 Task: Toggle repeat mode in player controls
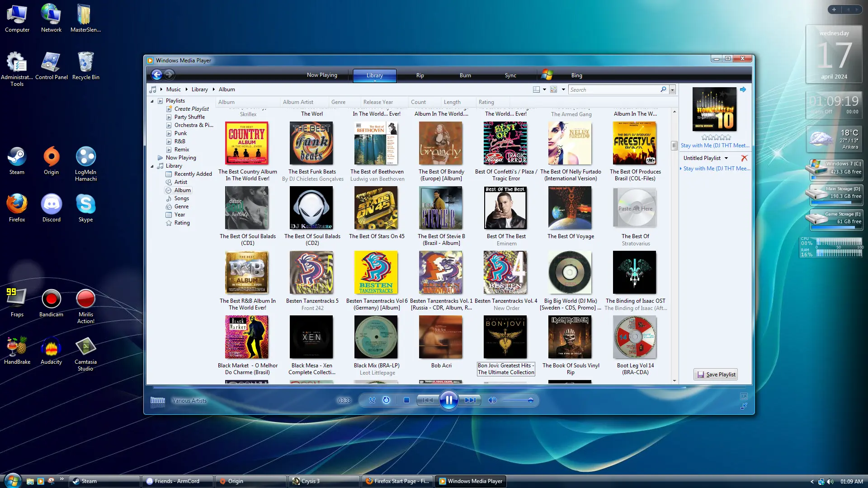coord(386,400)
